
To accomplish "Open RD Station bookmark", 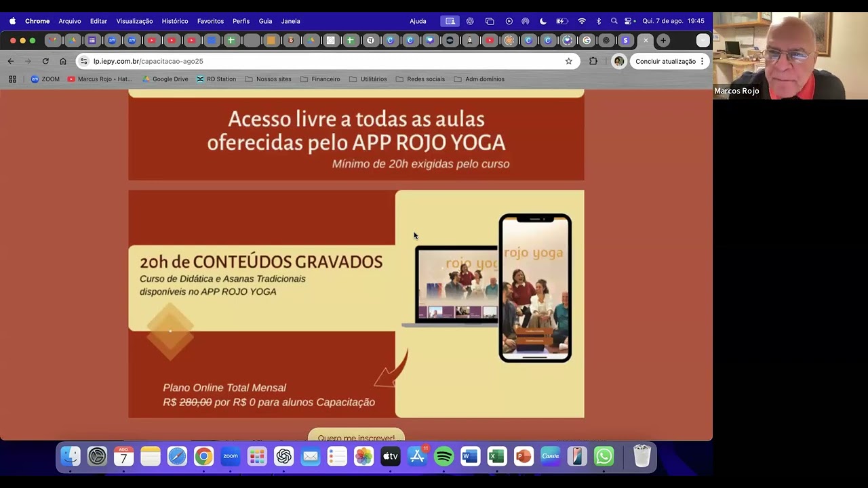I will (216, 79).
